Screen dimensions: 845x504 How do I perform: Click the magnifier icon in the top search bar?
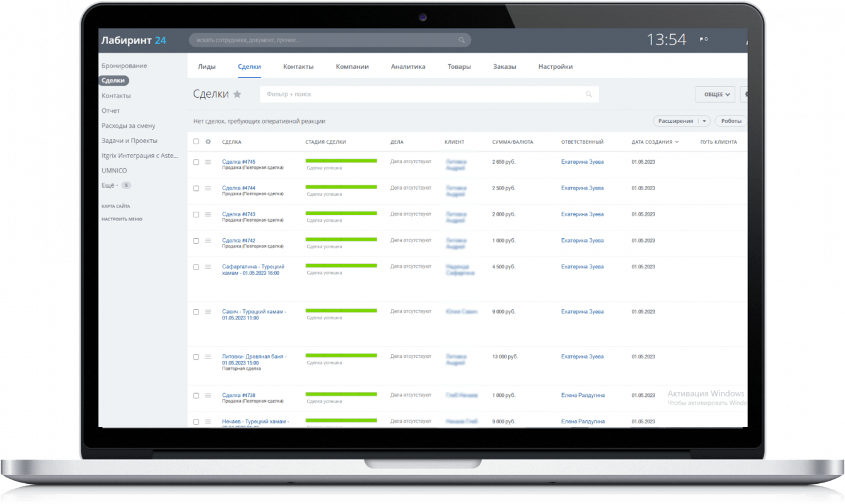[x=462, y=40]
